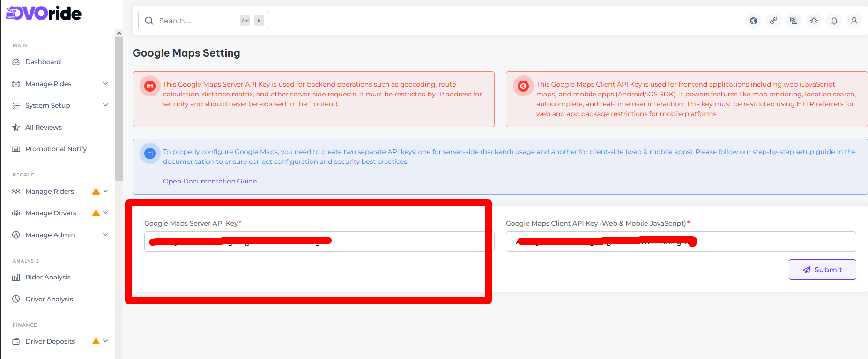Open Documentation Guide link
This screenshot has width=868, height=359.
pyautogui.click(x=210, y=181)
